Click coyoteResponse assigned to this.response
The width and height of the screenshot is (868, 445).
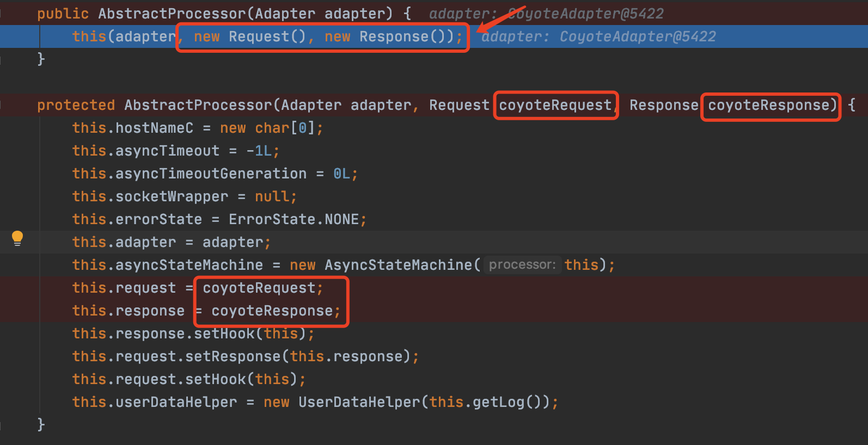pos(272,311)
